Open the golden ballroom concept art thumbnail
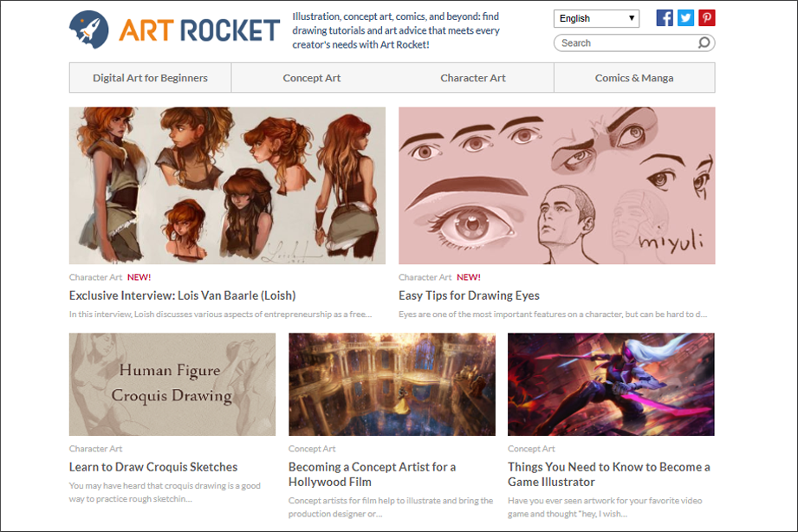798x532 pixels. [x=392, y=385]
